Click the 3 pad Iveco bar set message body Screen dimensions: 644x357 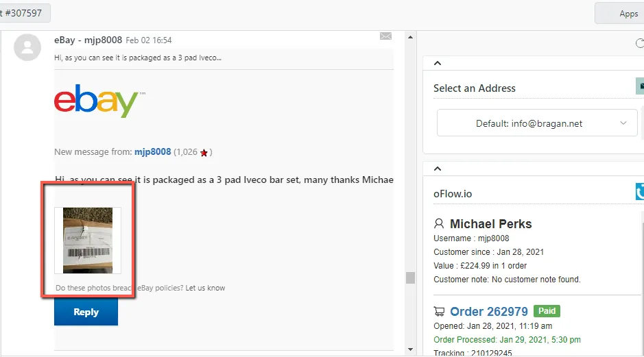[x=224, y=180]
